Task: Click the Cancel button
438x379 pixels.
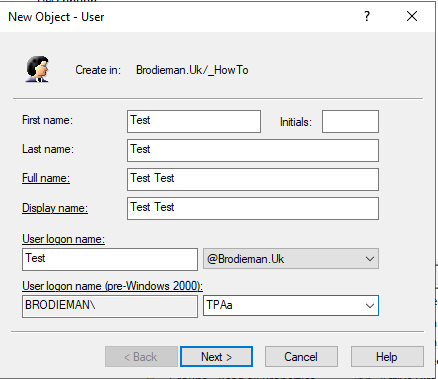Action: click(x=301, y=357)
